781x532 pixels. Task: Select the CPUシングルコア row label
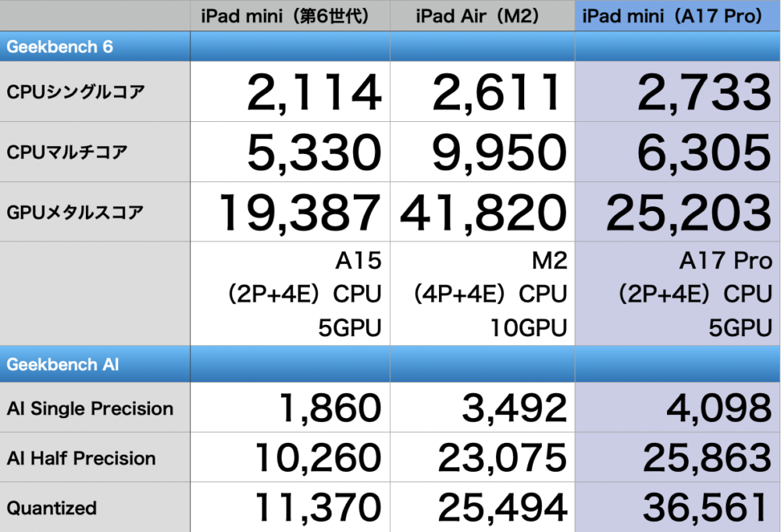75,92
